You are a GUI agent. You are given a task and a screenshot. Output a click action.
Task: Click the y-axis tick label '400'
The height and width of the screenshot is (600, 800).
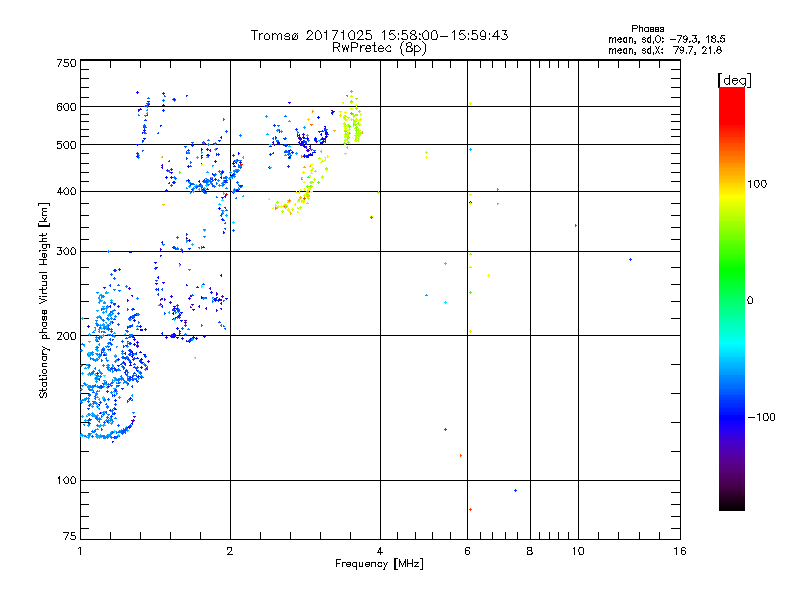(x=66, y=191)
